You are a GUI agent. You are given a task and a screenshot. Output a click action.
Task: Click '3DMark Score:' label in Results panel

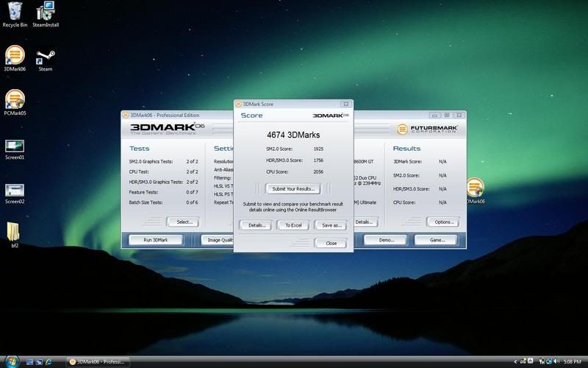pos(407,161)
